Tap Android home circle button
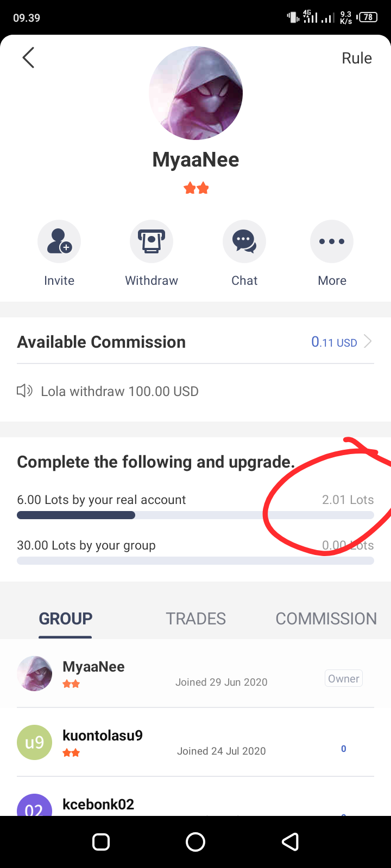This screenshot has height=868, width=391. pyautogui.click(x=195, y=842)
